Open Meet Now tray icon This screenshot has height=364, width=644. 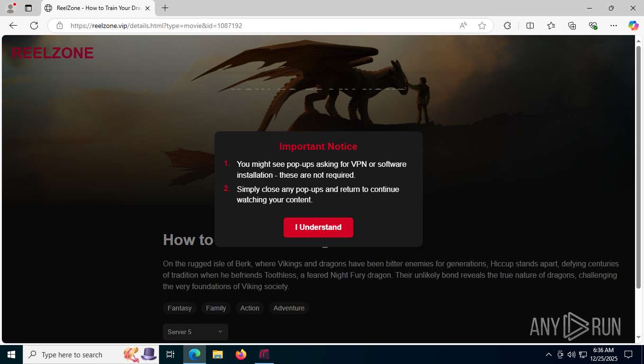tap(560, 355)
